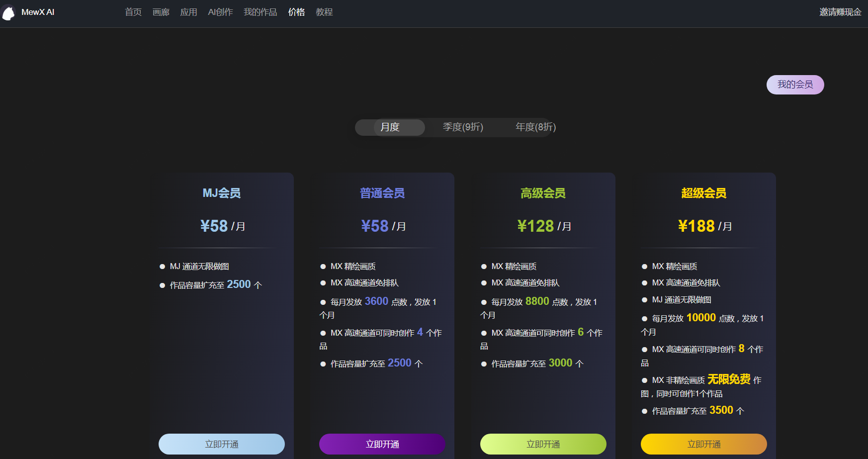Click 作品容量扩充至 3500 个 text
The height and width of the screenshot is (459, 868).
pyautogui.click(x=698, y=410)
